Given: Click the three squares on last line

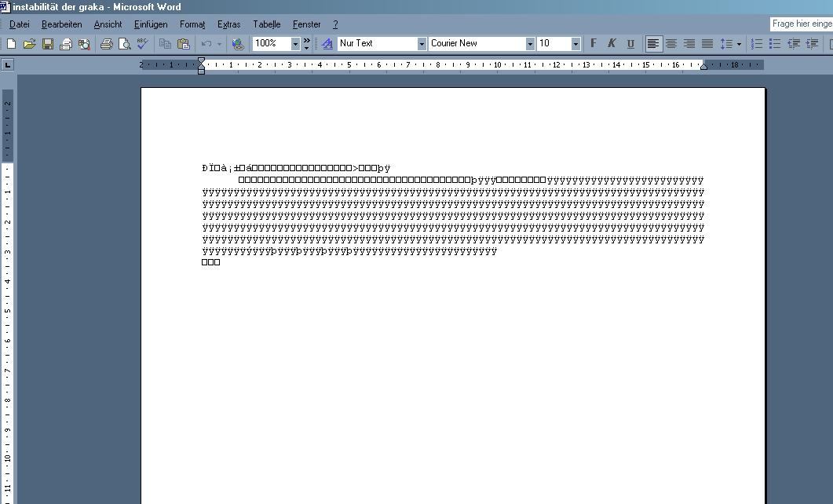Looking at the screenshot, I should coord(211,262).
